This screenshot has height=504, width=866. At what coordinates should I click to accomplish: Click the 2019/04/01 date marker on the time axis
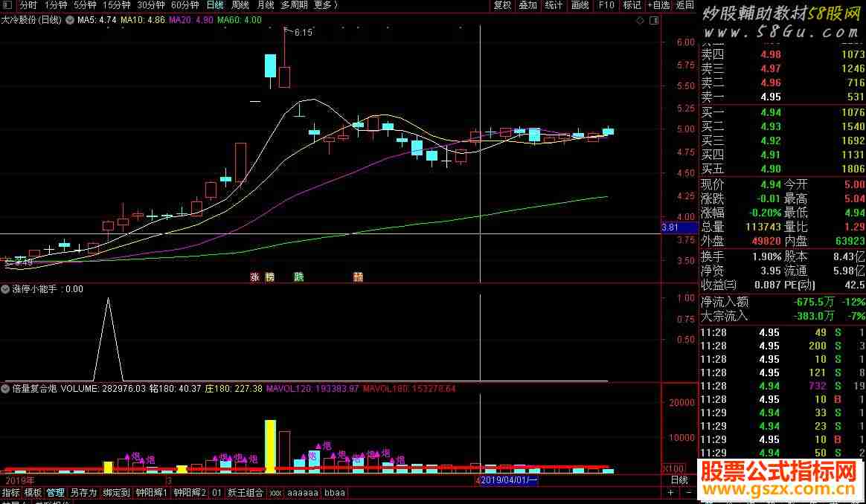509,479
